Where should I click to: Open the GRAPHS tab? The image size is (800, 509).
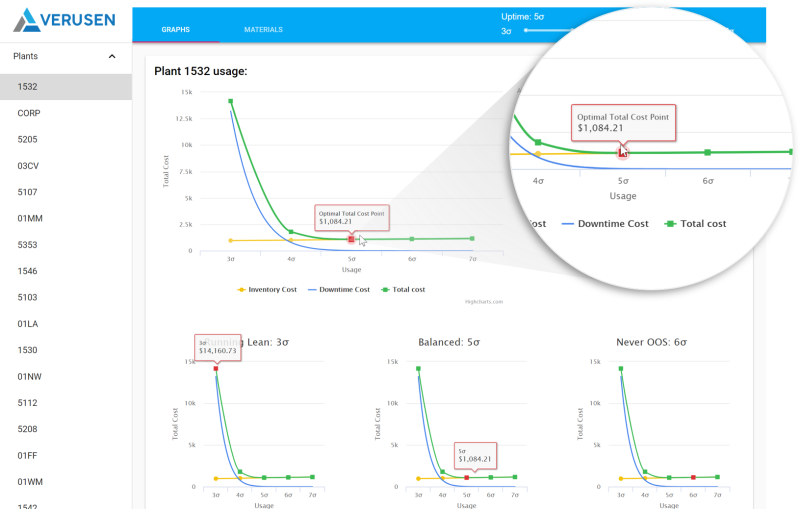(x=176, y=30)
